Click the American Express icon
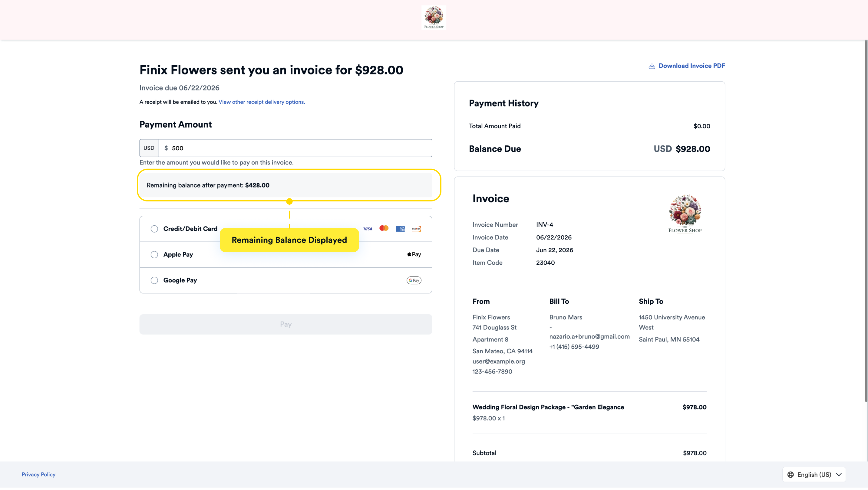 [x=400, y=229]
